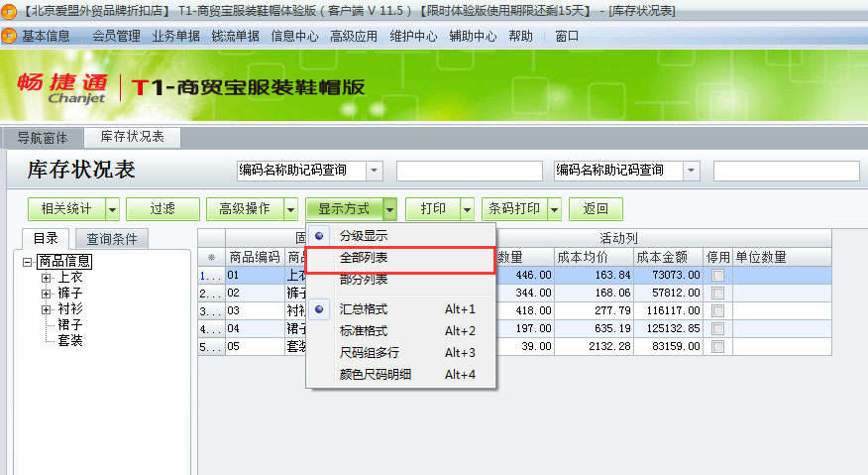Screen dimensions: 868x475
Task: Click the second search input field
Action: point(786,171)
